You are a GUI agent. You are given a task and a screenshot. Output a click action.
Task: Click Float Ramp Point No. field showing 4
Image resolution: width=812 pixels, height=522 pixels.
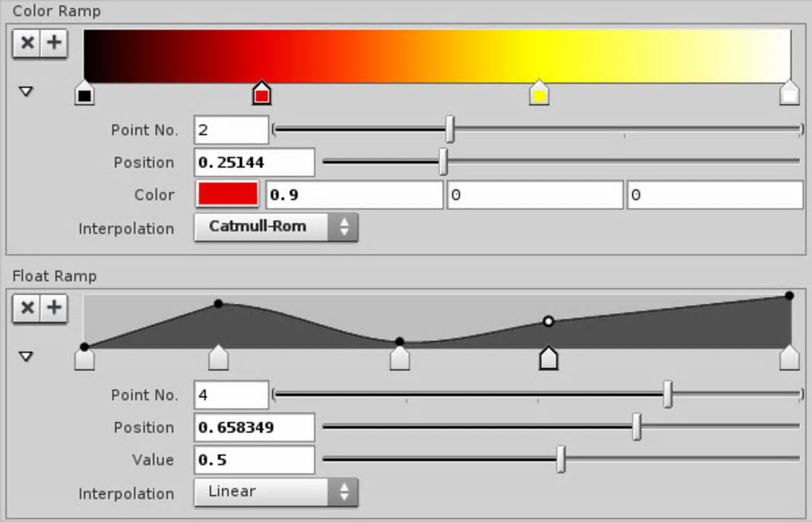[232, 395]
